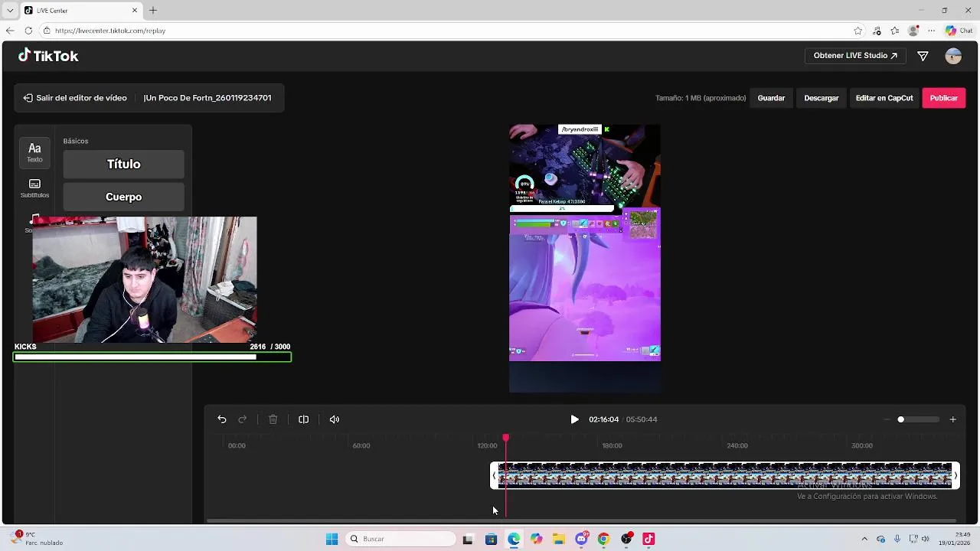Delete the selected clip with trash icon
This screenshot has height=551, width=980.
(x=273, y=419)
